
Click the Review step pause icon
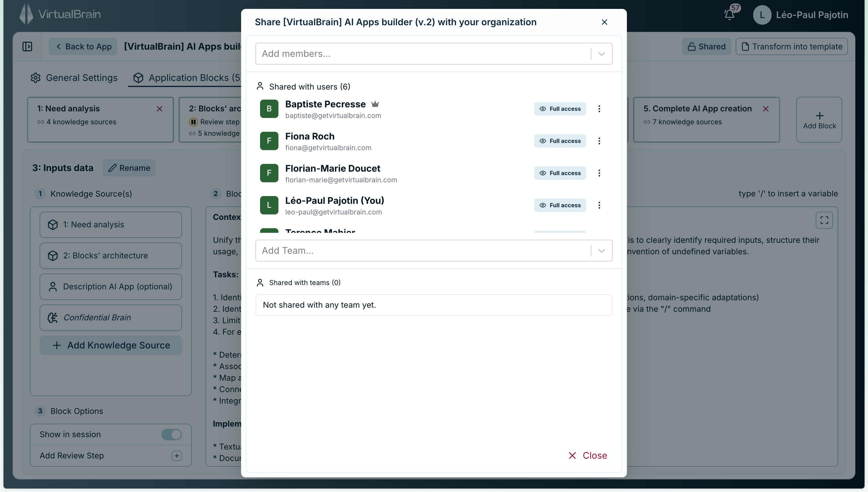(193, 122)
